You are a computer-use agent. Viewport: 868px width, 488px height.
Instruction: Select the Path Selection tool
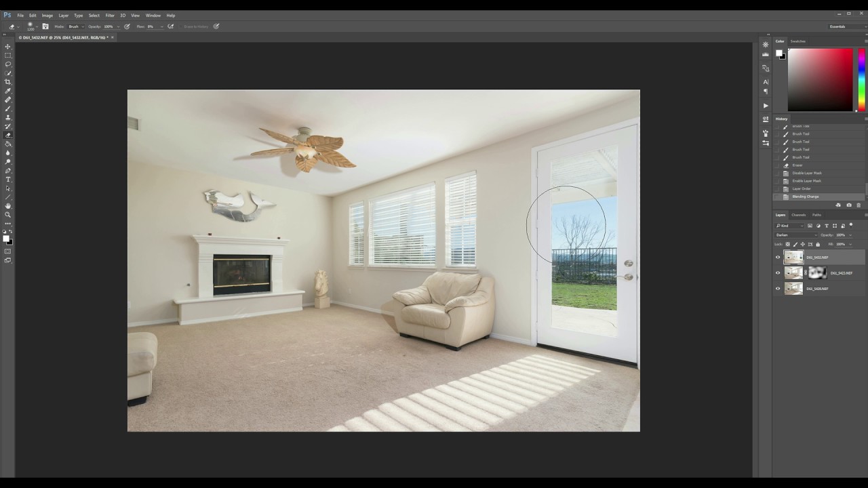click(x=7, y=188)
